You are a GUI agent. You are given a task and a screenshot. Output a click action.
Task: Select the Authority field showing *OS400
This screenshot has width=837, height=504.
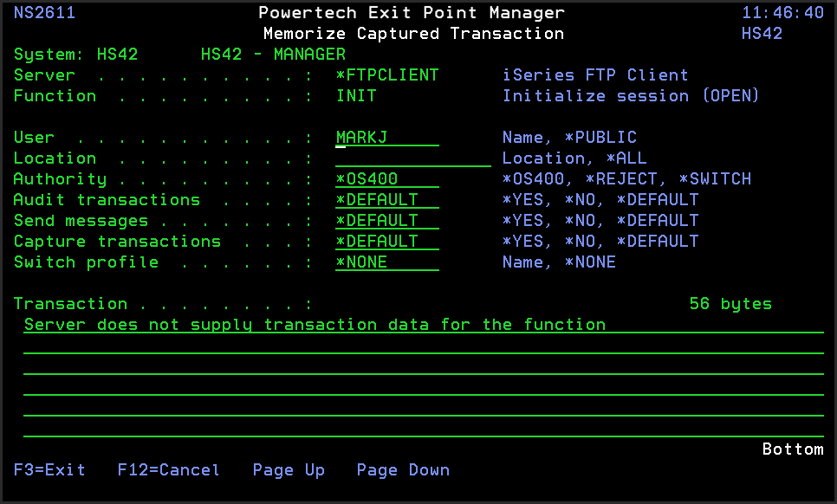pos(387,179)
